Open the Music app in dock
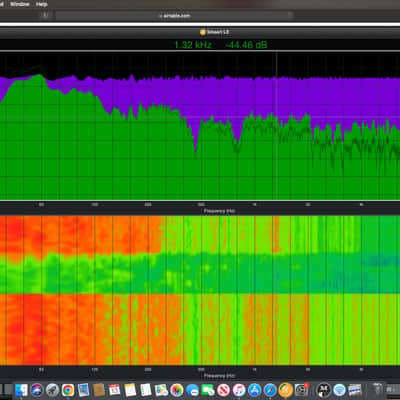Image resolution: width=400 pixels, height=400 pixels. 239,390
